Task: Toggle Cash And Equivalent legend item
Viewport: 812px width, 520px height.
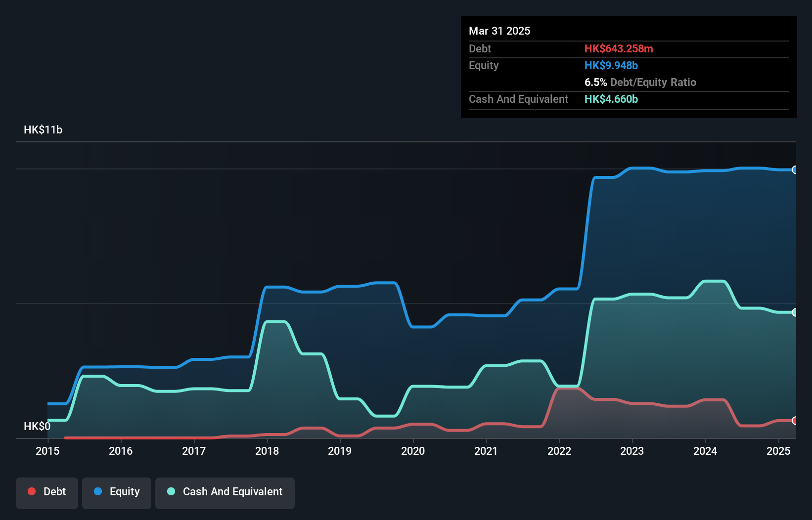Action: [x=225, y=492]
